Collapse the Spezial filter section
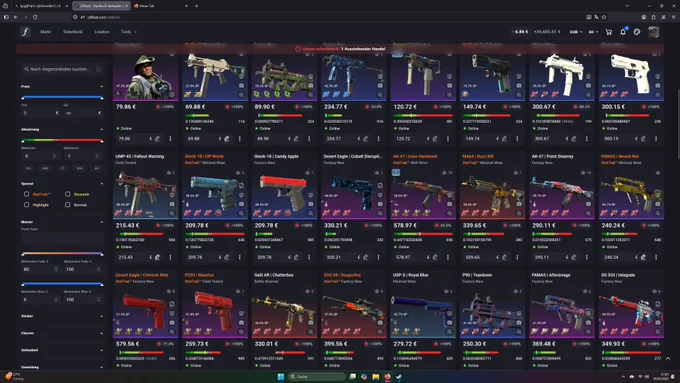Image resolution: width=680 pixels, height=383 pixels. tap(102, 183)
